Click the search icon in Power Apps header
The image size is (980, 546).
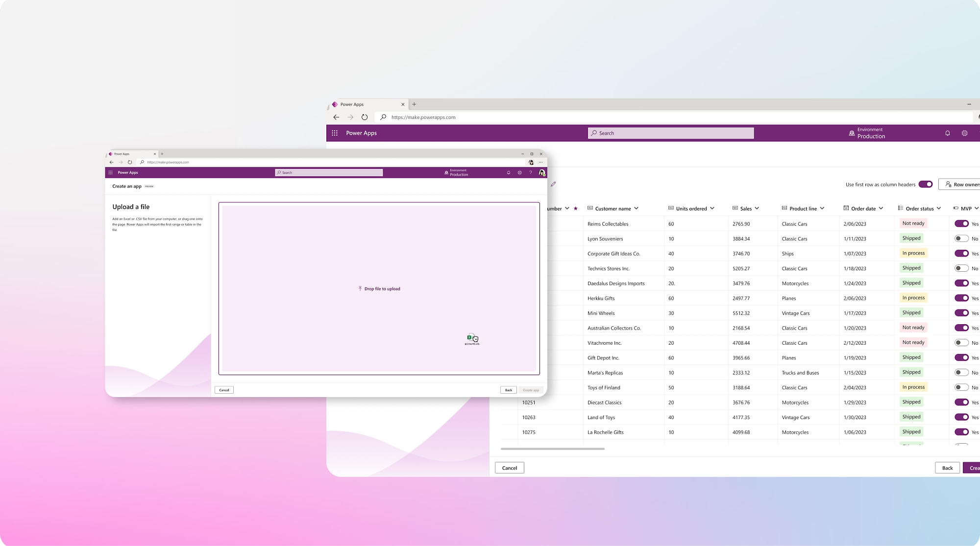click(x=594, y=133)
